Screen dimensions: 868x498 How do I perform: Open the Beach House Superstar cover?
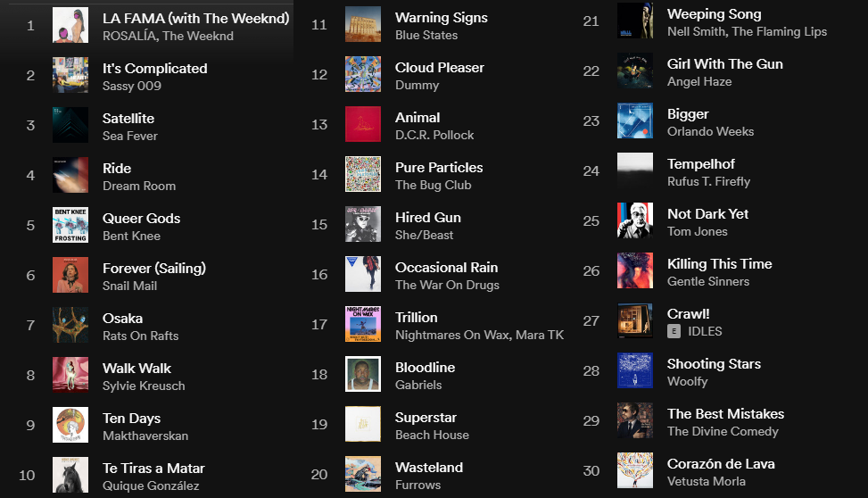363,424
